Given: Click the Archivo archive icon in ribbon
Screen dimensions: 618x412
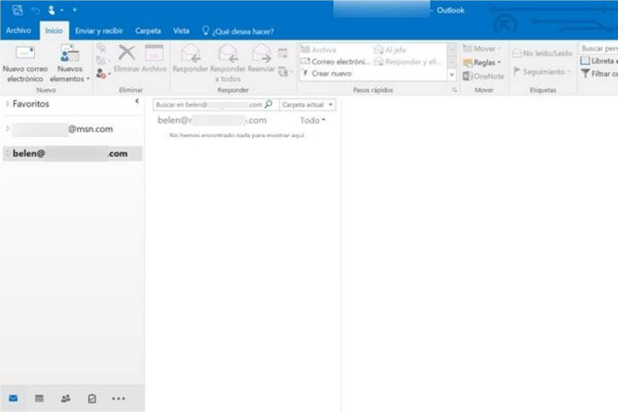Looking at the screenshot, I should [154, 57].
